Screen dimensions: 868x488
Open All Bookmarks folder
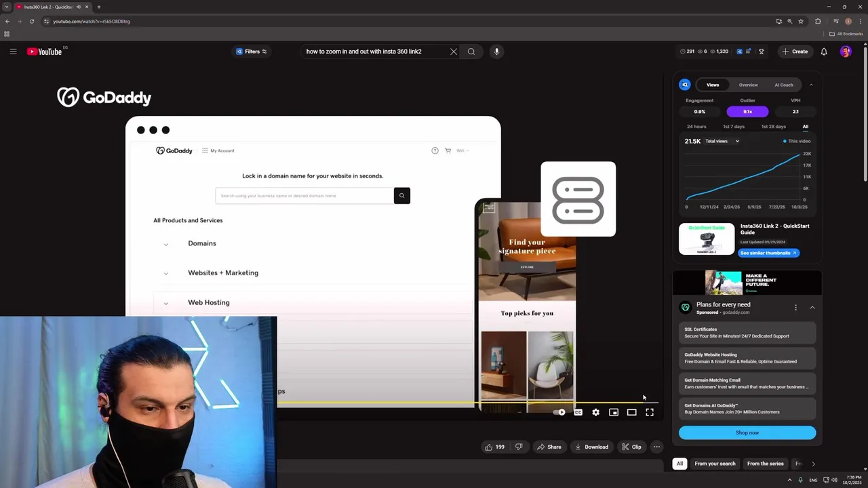point(846,34)
